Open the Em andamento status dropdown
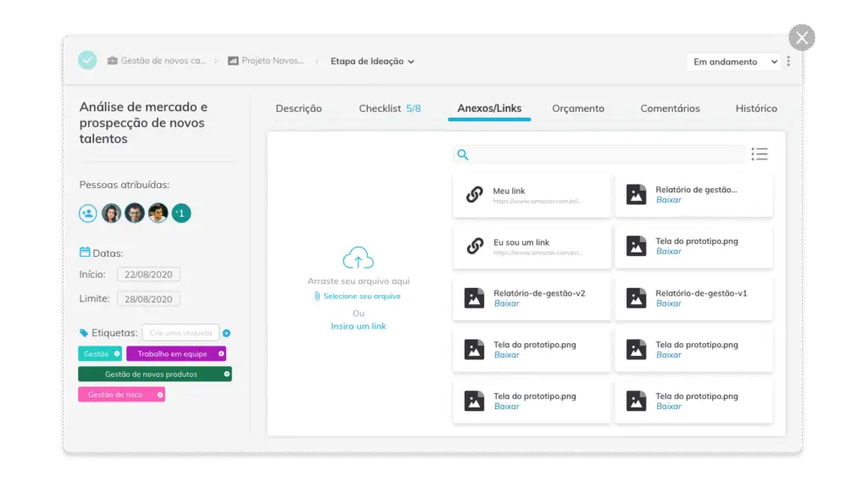868x488 pixels. (x=734, y=62)
